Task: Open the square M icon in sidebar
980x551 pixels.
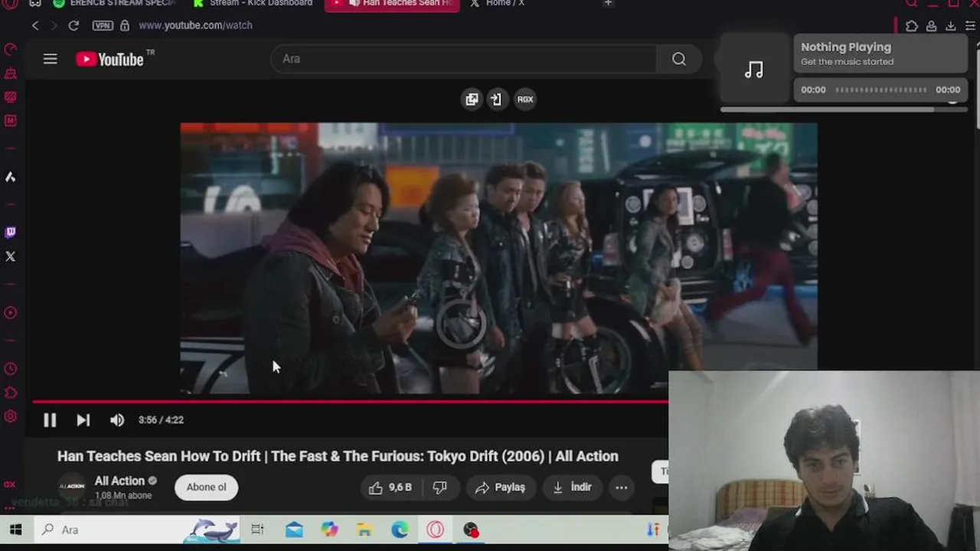Action: [11, 121]
